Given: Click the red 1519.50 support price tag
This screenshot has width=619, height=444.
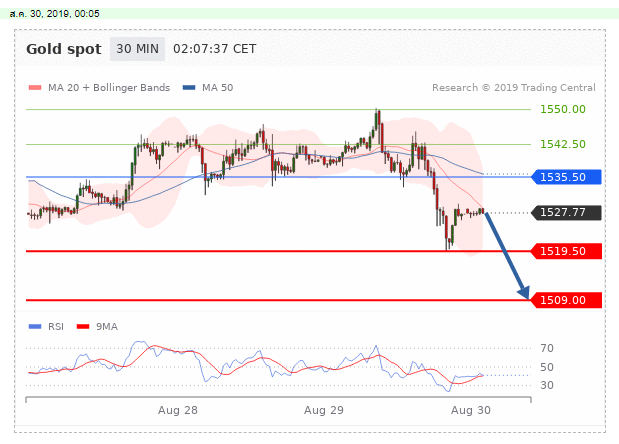Looking at the screenshot, I should pos(566,251).
